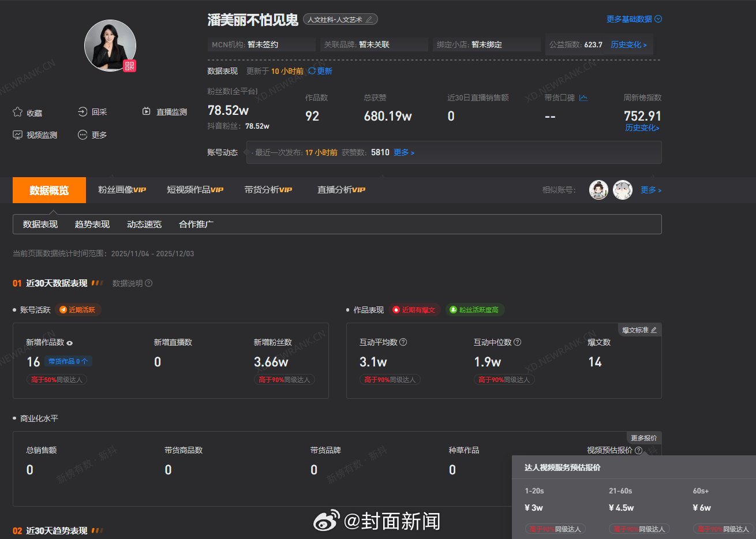Open the 带货口碑 chart icon
The image size is (756, 539).
[583, 98]
